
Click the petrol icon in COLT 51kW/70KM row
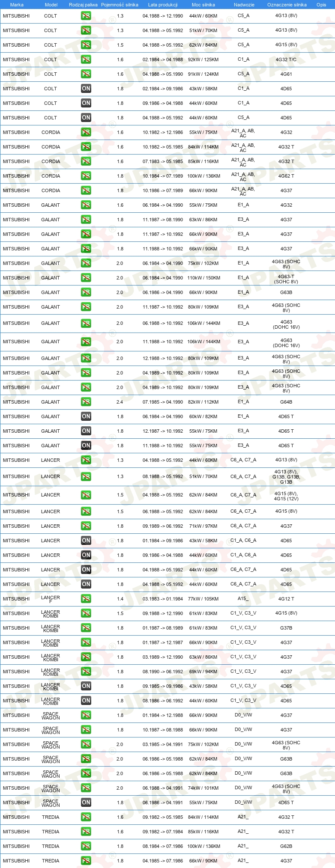[x=86, y=30]
